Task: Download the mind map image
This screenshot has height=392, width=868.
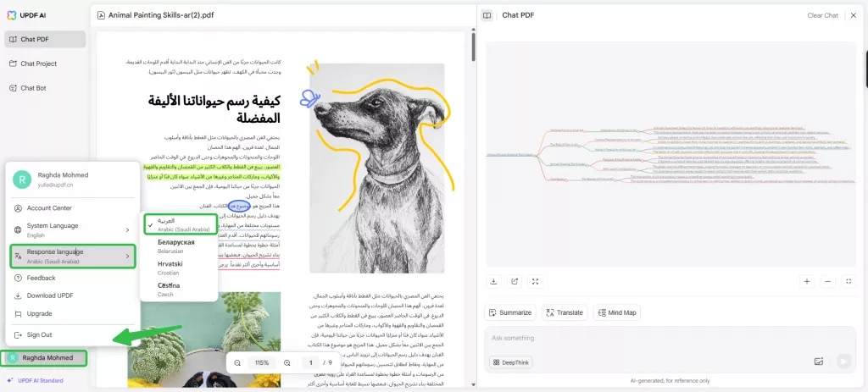Action: click(493, 281)
